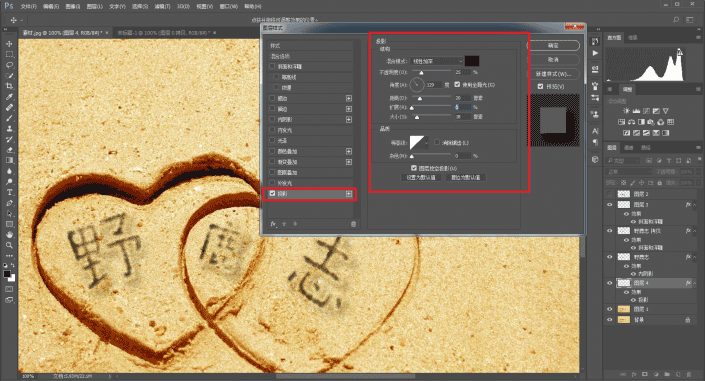The height and width of the screenshot is (381, 705).
Task: Click the delete effect trash icon in Layer Style dialog
Action: 353,224
